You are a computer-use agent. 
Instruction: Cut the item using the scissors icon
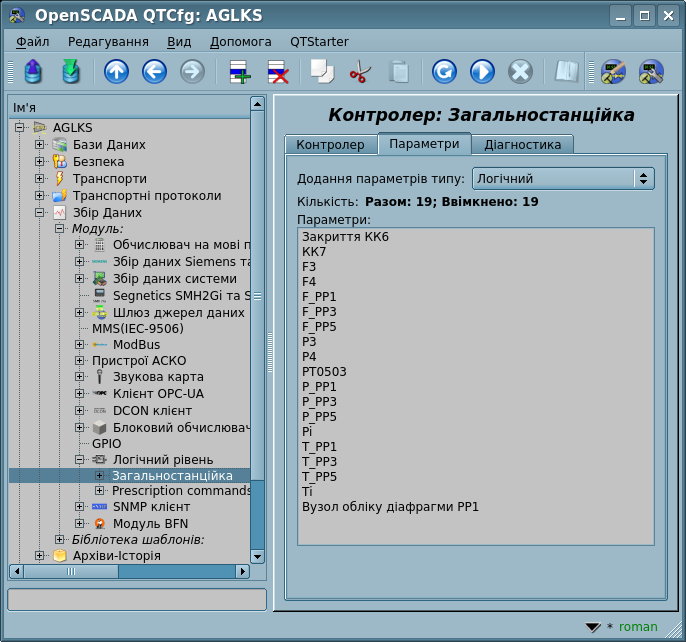[x=360, y=72]
